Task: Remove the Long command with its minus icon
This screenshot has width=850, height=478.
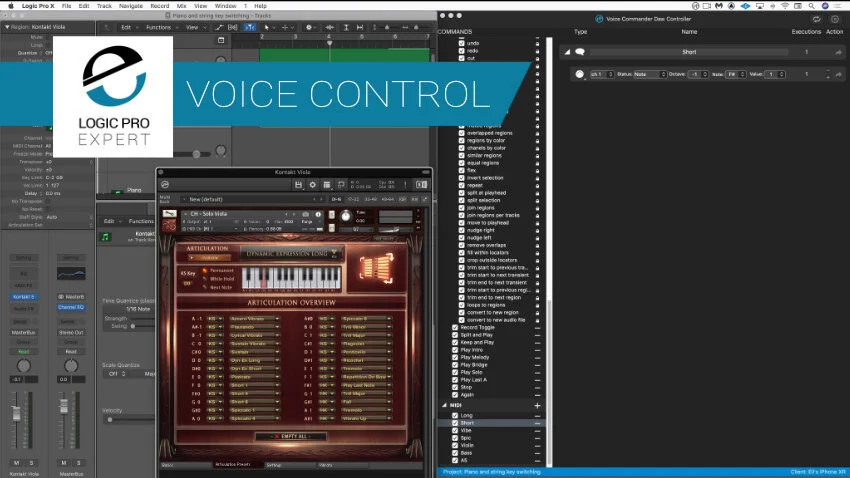Action: click(537, 416)
